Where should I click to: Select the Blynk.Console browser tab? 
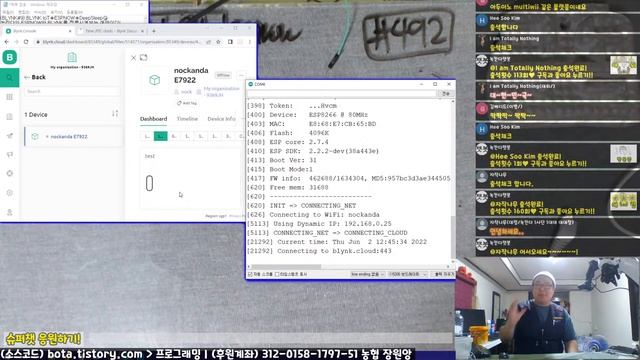click(38, 31)
